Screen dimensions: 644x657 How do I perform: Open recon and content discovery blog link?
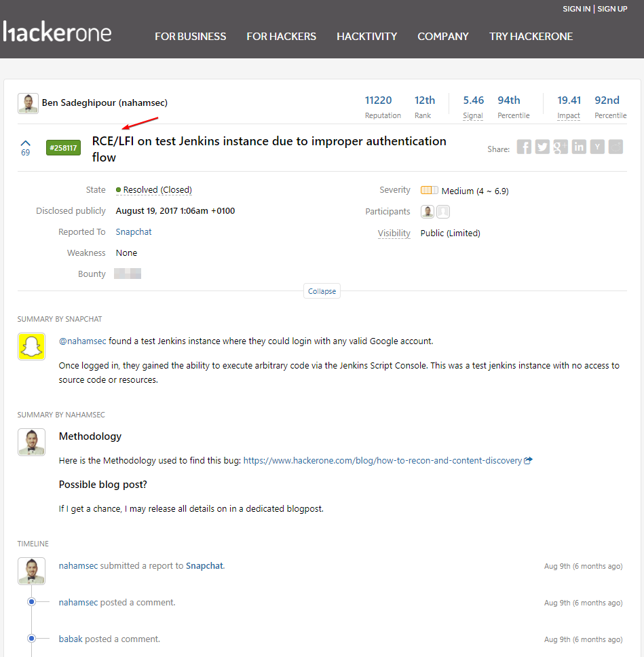[383, 460]
